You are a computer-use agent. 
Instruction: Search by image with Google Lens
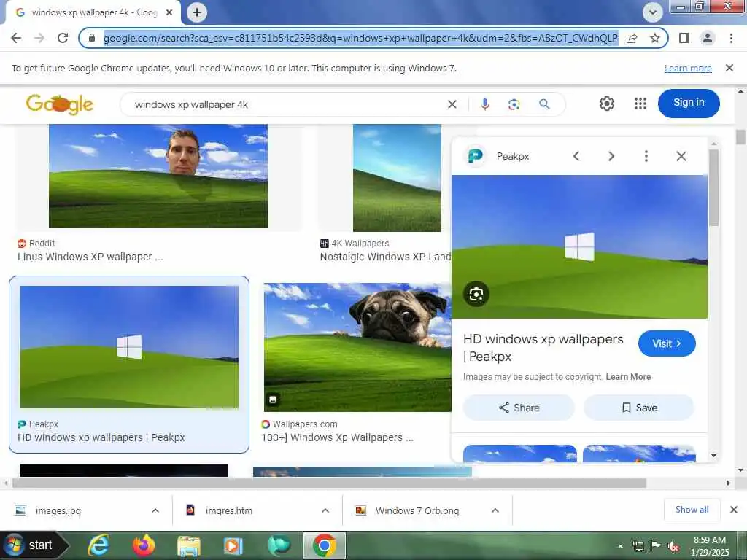(514, 104)
